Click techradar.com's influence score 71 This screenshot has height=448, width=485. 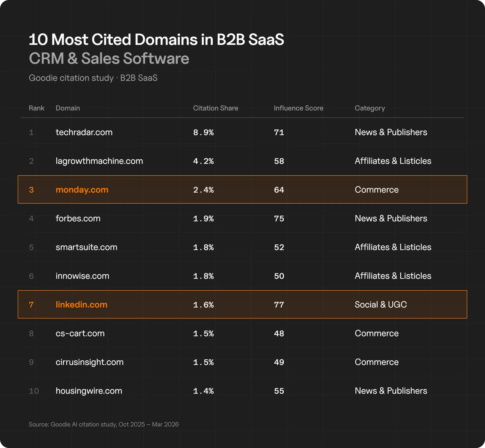(x=279, y=132)
